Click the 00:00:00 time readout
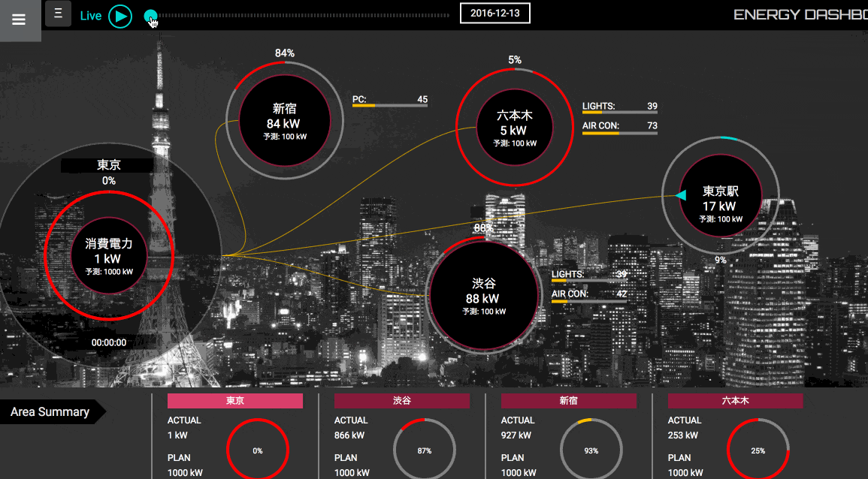The width and height of the screenshot is (868, 479). click(109, 343)
